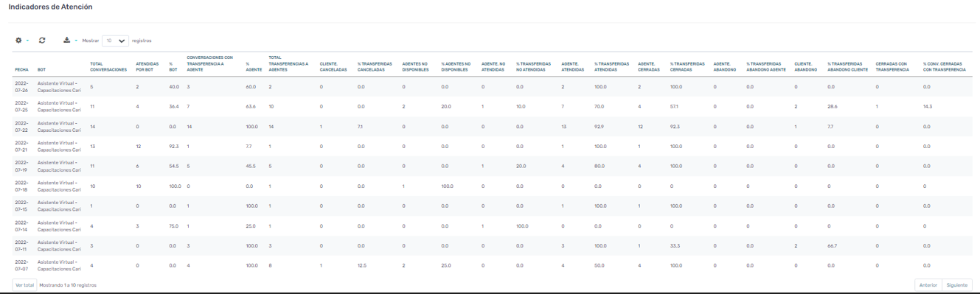Select the date cell 2022-07-14
This screenshot has height=294, width=980.
21,225
